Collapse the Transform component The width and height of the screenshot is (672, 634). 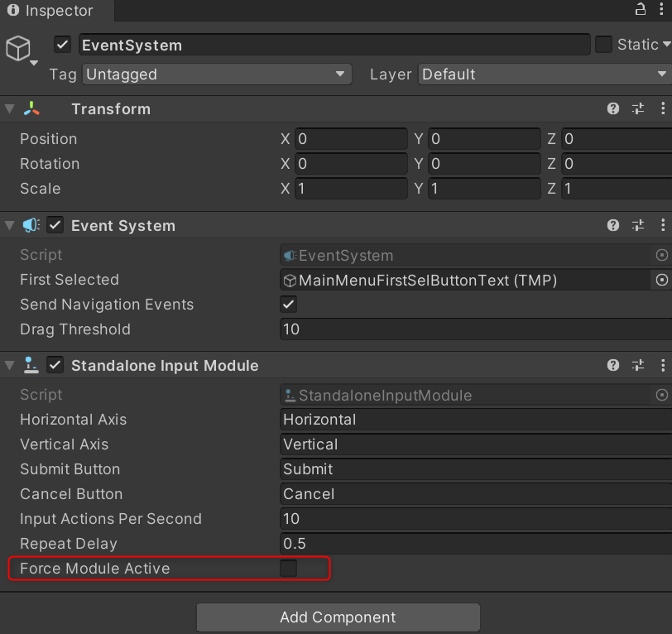click(x=8, y=108)
